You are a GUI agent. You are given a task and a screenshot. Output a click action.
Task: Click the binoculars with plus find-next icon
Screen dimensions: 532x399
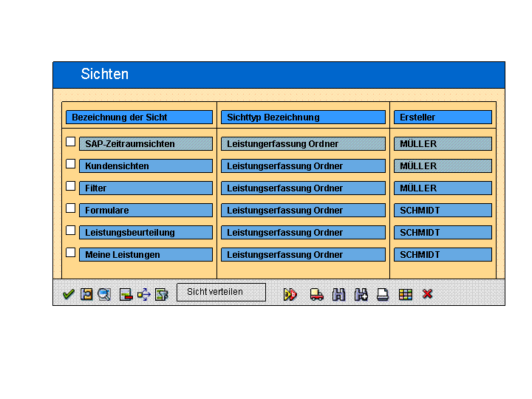pyautogui.click(x=361, y=294)
